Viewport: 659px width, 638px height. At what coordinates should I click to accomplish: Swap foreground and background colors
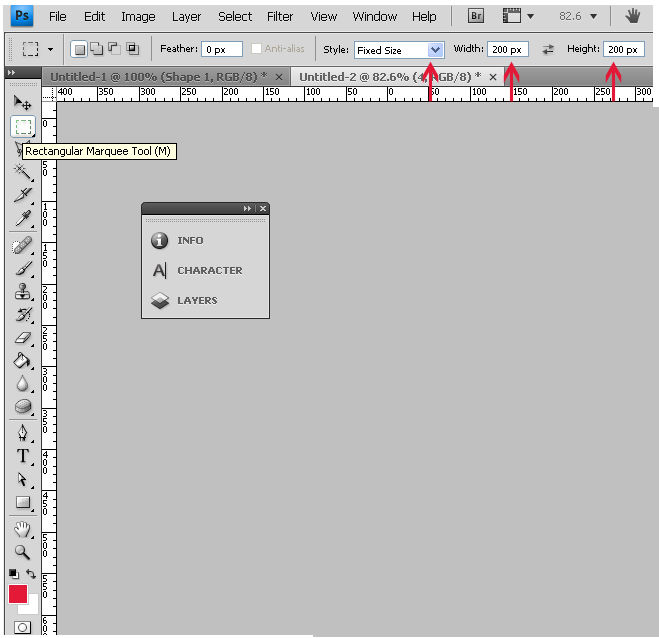tap(31, 574)
